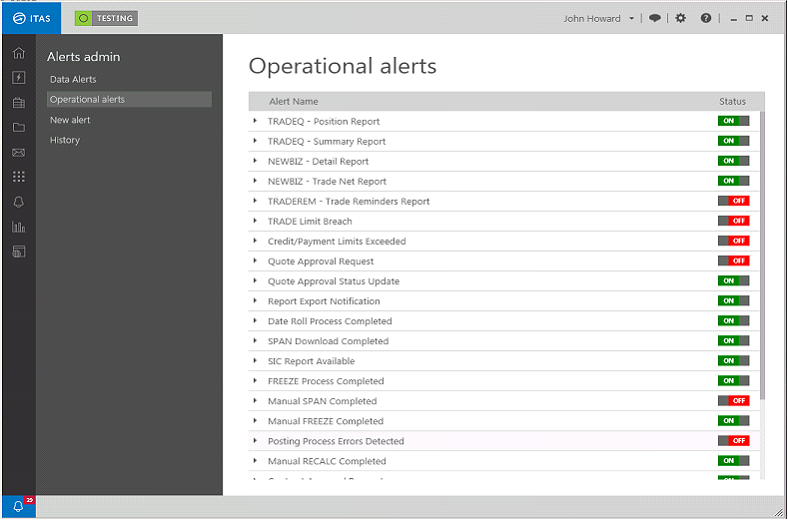This screenshot has height=520, width=788.
Task: Open the calendar-style sidebar icon
Action: click(19, 102)
